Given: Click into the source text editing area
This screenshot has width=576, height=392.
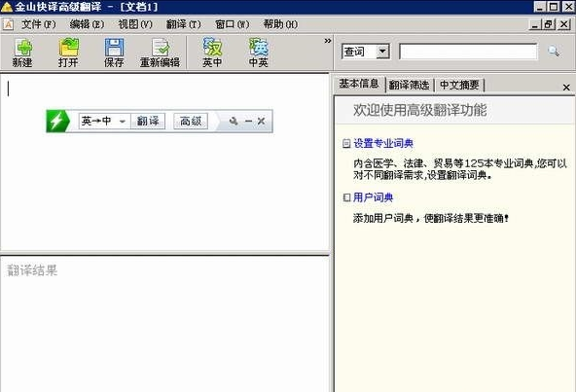Looking at the screenshot, I should pos(164,162).
